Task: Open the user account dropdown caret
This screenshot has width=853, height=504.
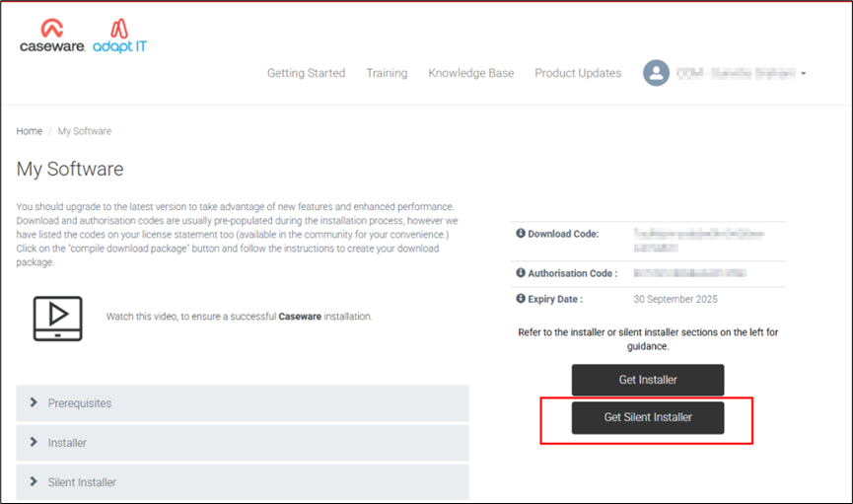Action: click(x=804, y=74)
